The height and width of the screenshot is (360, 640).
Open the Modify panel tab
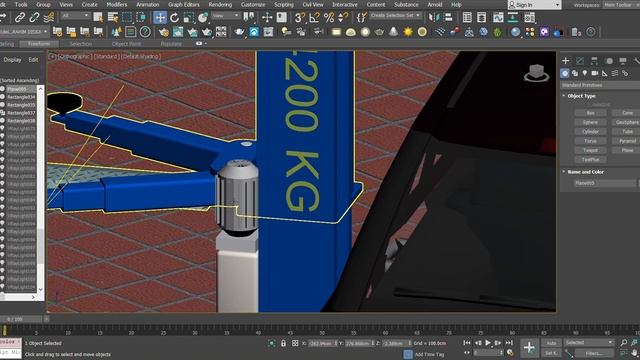click(x=580, y=61)
